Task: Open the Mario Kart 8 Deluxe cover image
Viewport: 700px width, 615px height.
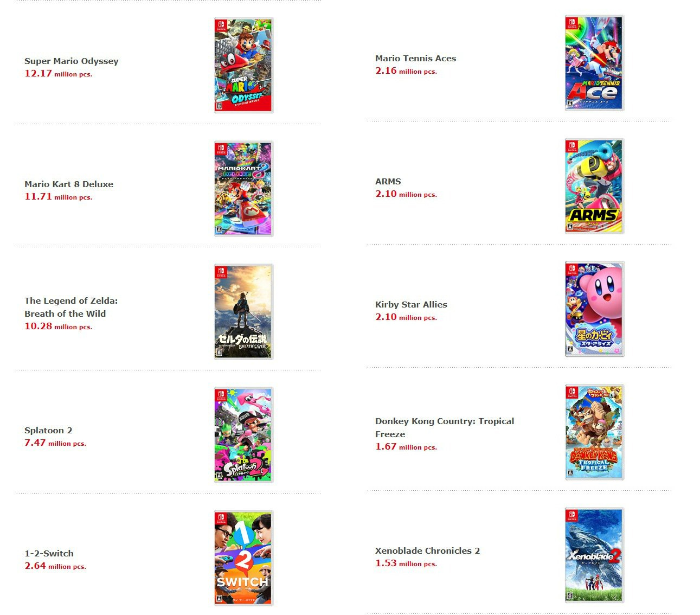Action: click(243, 188)
